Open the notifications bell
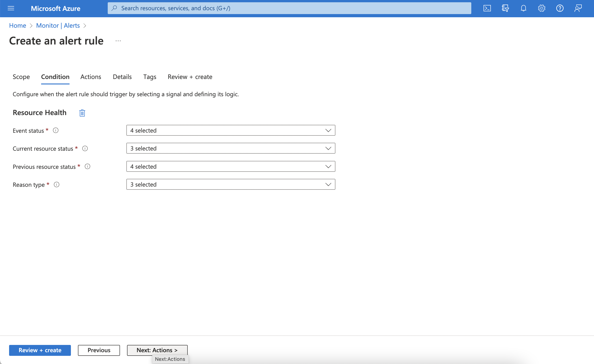 tap(523, 8)
